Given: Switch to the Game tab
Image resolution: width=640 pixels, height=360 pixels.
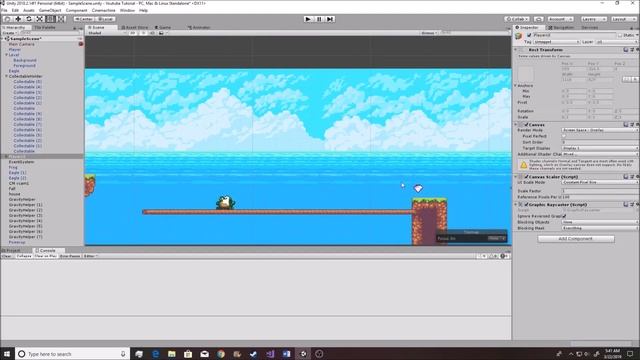Looking at the screenshot, I should (163, 27).
